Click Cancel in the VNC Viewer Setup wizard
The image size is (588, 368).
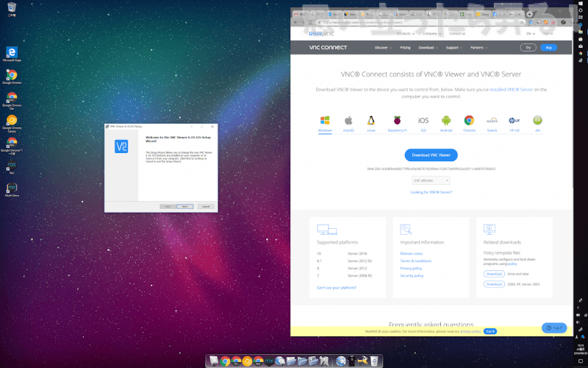tap(206, 207)
